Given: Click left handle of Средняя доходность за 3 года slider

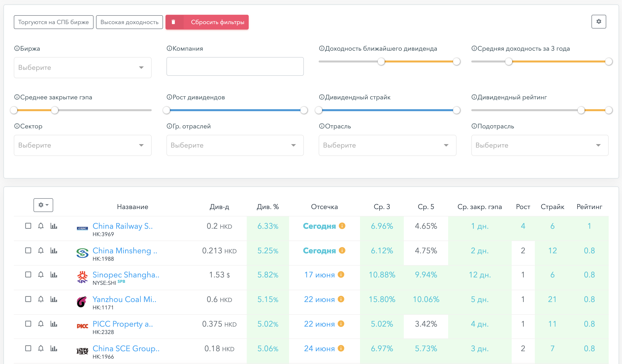Looking at the screenshot, I should point(508,61).
